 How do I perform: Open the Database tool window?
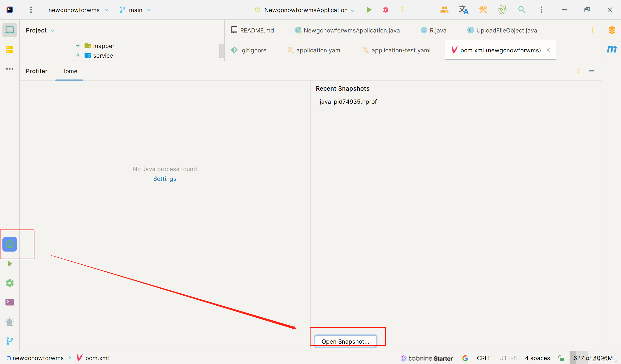pos(611,30)
